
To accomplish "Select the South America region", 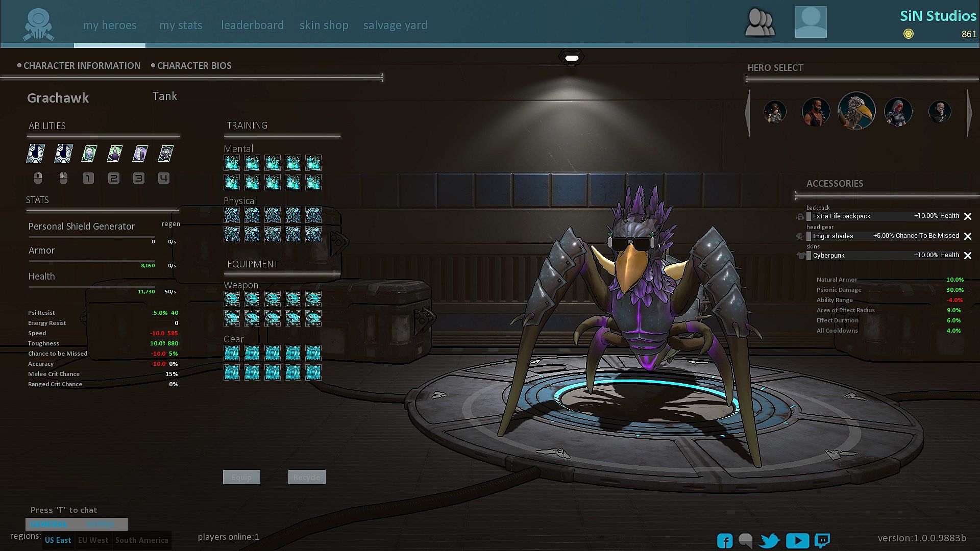I will 141,540.
